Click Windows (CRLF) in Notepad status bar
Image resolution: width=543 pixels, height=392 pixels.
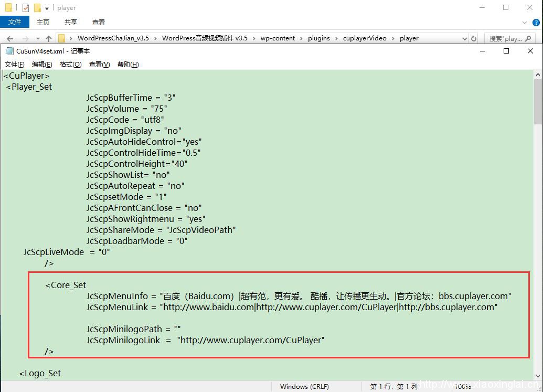pos(304,386)
